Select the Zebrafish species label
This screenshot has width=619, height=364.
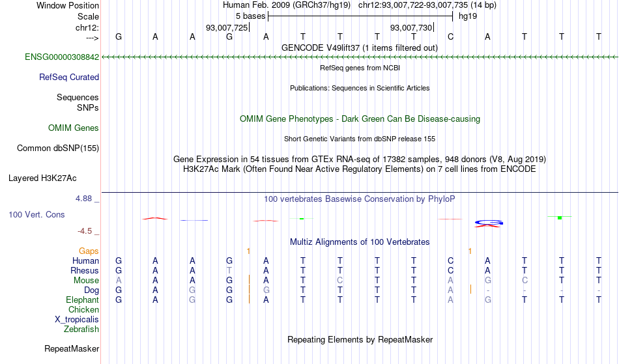point(81,329)
